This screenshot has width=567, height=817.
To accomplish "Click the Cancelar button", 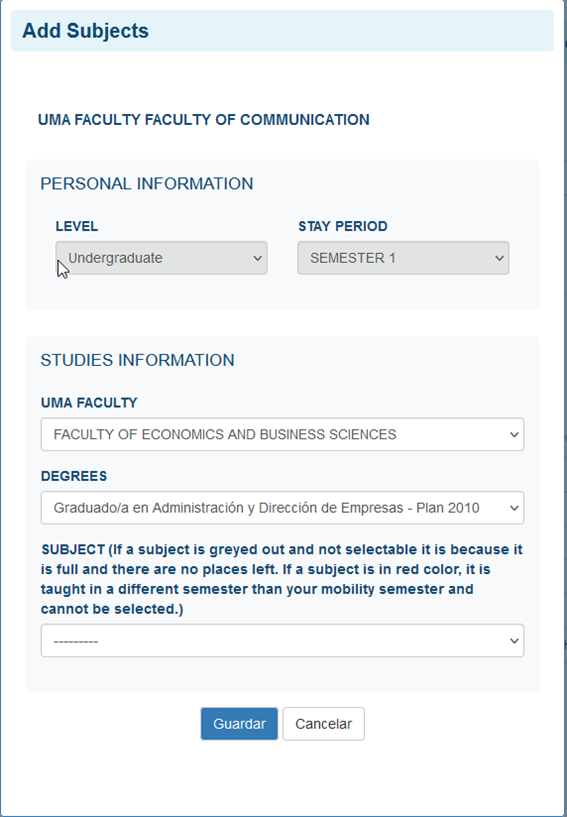I will (x=324, y=724).
